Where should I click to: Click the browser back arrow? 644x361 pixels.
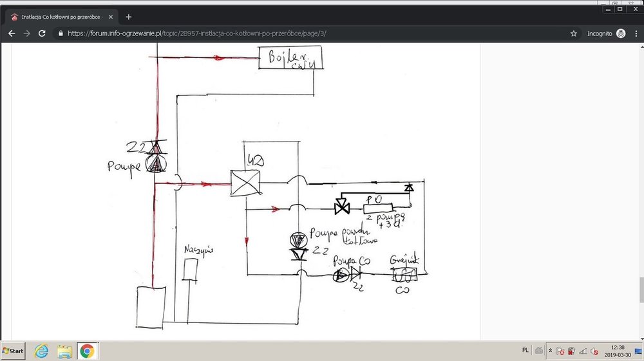(x=11, y=33)
